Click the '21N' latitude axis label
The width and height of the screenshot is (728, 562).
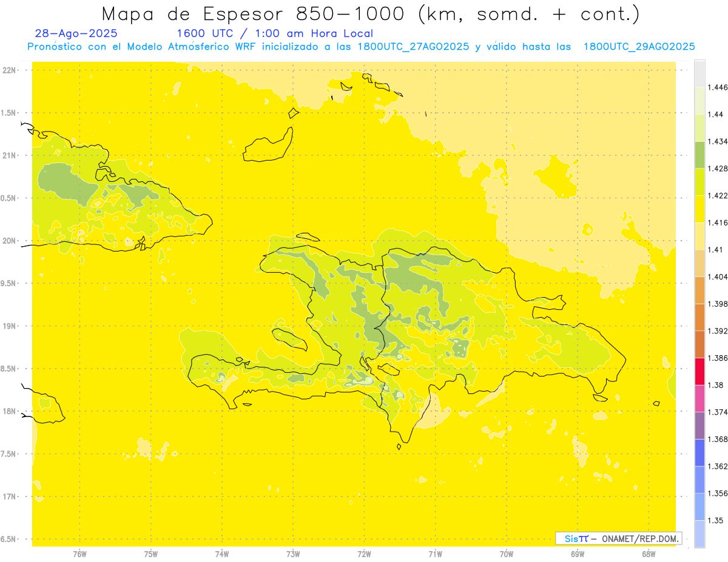(x=10, y=155)
